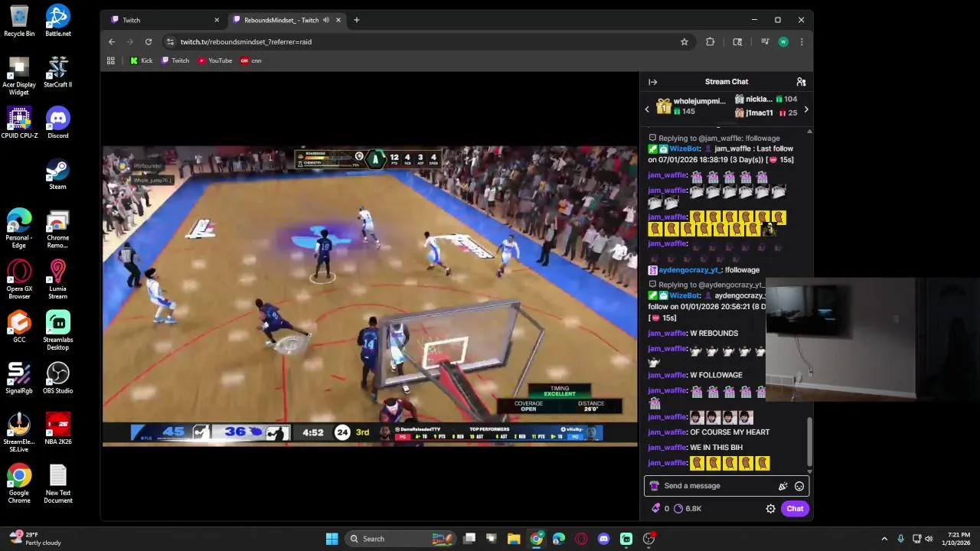Click the Send a message field
The height and width of the screenshot is (551, 980).
(x=718, y=486)
